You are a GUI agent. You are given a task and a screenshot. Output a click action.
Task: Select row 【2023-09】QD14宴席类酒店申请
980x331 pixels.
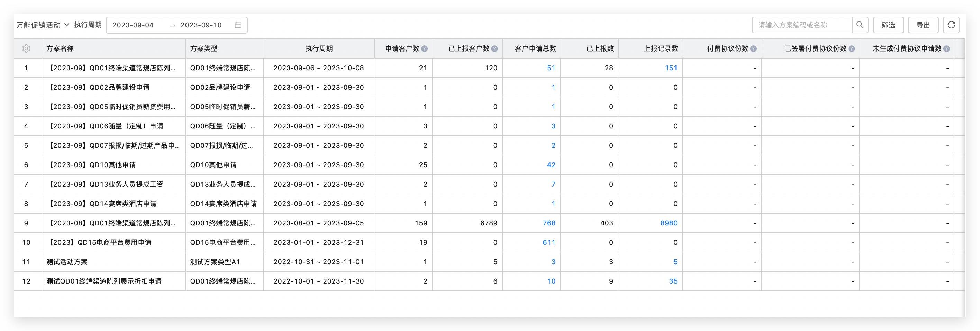(x=489, y=204)
